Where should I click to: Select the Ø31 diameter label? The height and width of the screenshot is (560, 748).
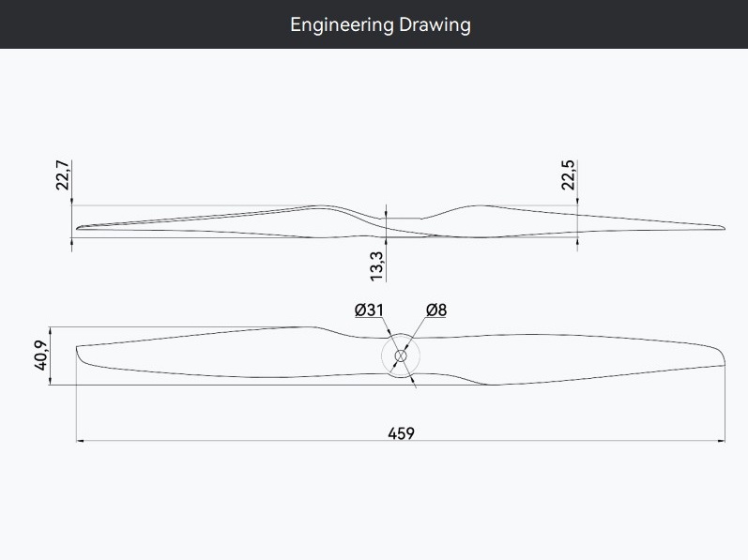(370, 310)
